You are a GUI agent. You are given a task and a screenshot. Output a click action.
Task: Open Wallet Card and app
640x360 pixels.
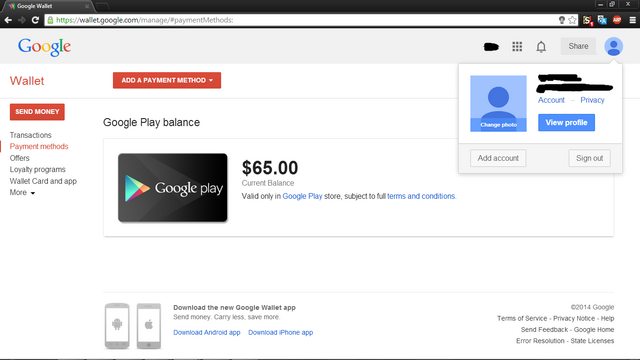[43, 181]
